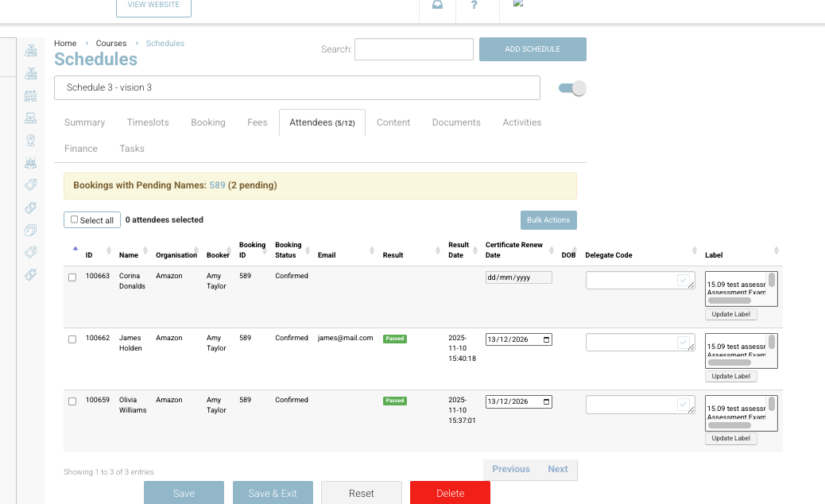
Task: Open the inbox icon in the top bar
Action: tap(437, 5)
